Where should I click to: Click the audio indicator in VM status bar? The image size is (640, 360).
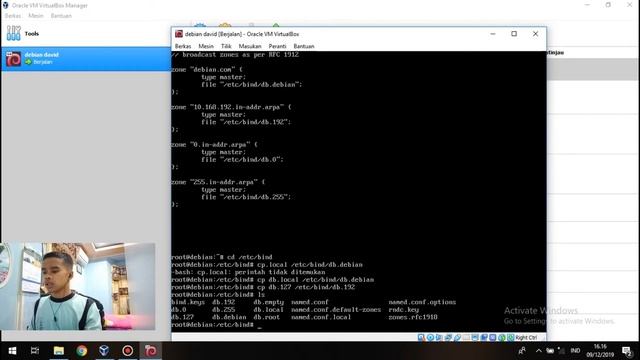click(438, 338)
